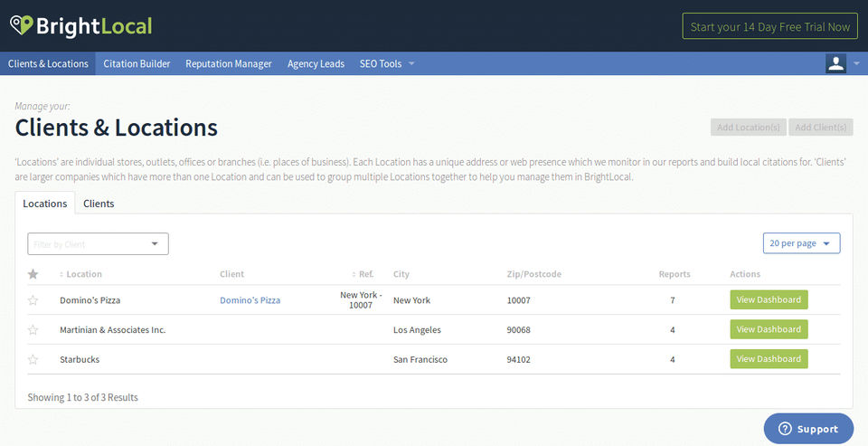Viewport: 868px width, 446px height.
Task: View Dashboard for Martinian & Associates Inc.
Action: 769,329
